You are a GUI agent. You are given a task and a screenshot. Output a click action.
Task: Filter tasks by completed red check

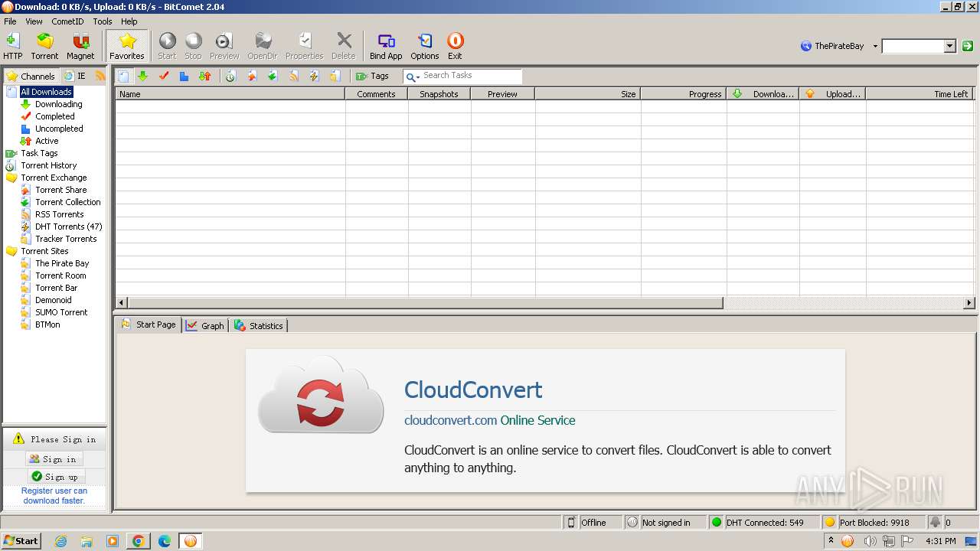(x=163, y=76)
